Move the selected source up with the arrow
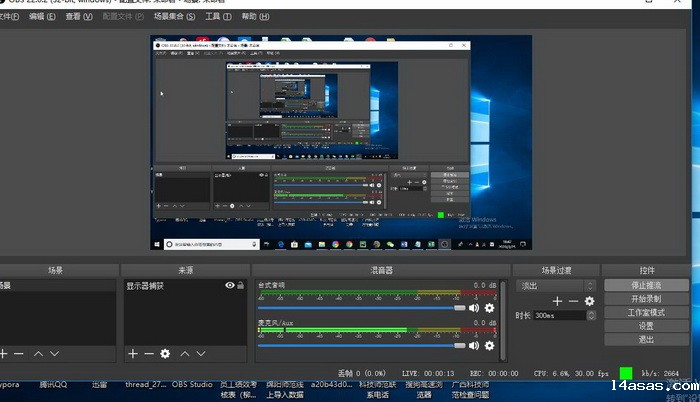 click(183, 354)
